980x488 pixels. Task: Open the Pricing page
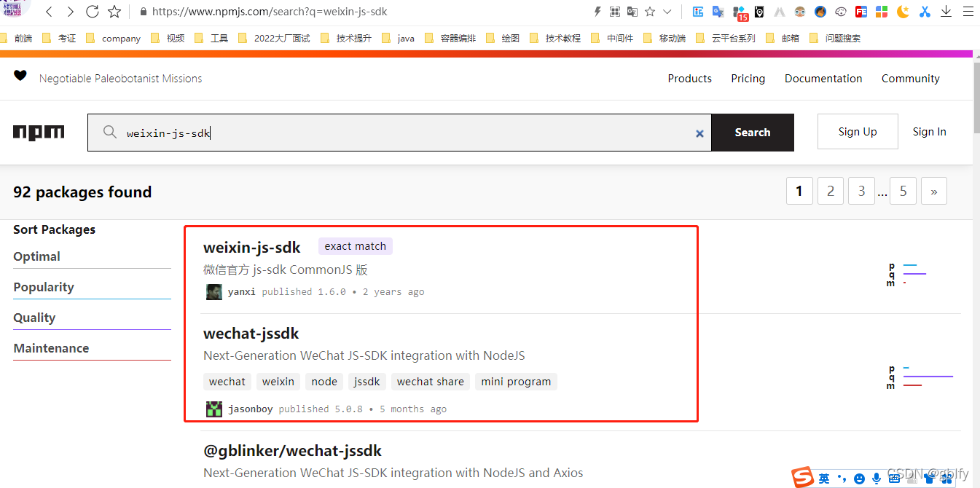tap(748, 79)
